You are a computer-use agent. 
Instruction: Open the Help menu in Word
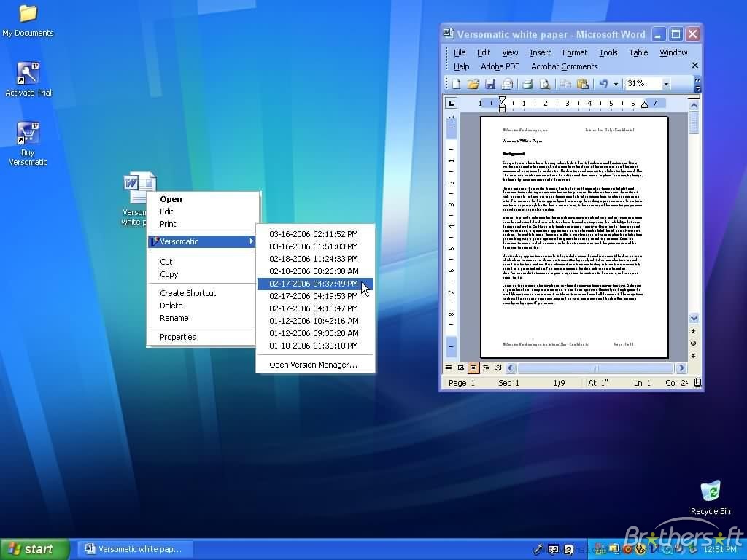pyautogui.click(x=461, y=66)
